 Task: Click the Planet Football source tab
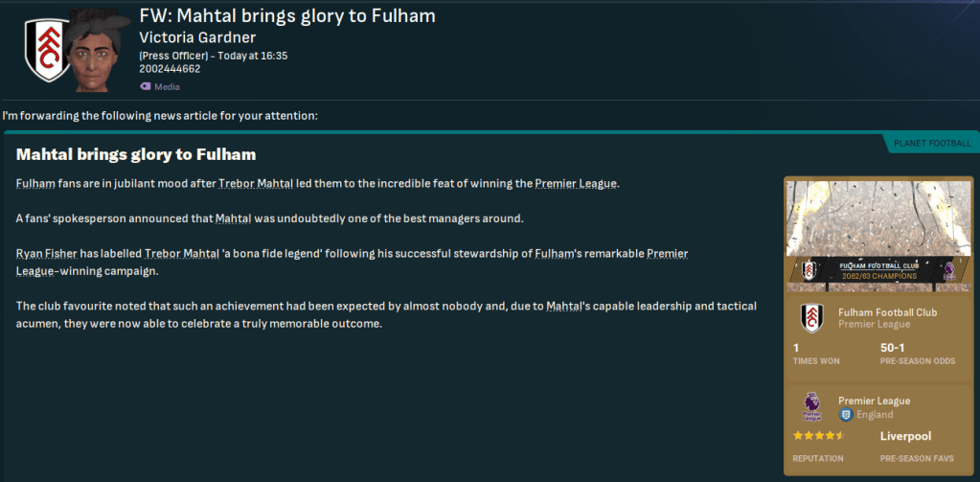931,144
